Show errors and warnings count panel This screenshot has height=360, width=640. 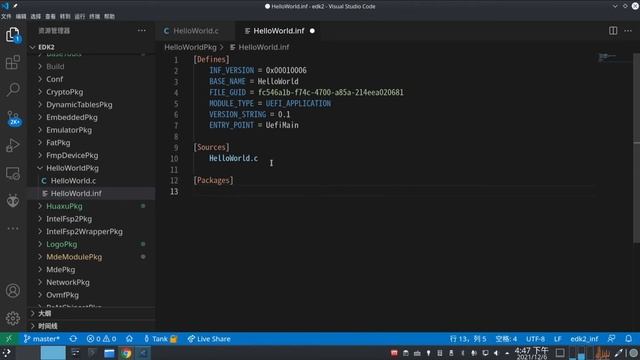click(101, 339)
